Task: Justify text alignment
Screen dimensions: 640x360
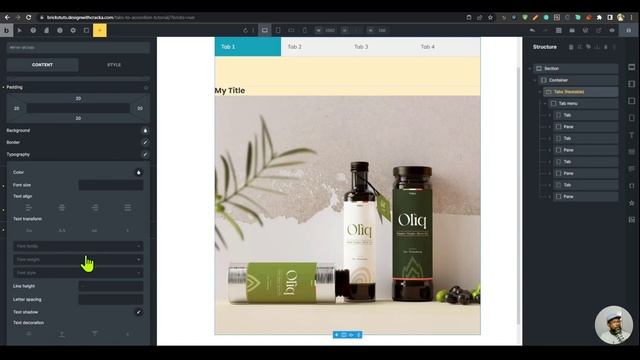Action: pos(128,208)
